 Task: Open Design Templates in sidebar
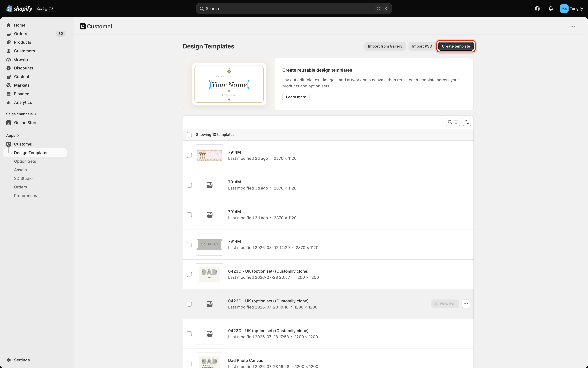35,153
